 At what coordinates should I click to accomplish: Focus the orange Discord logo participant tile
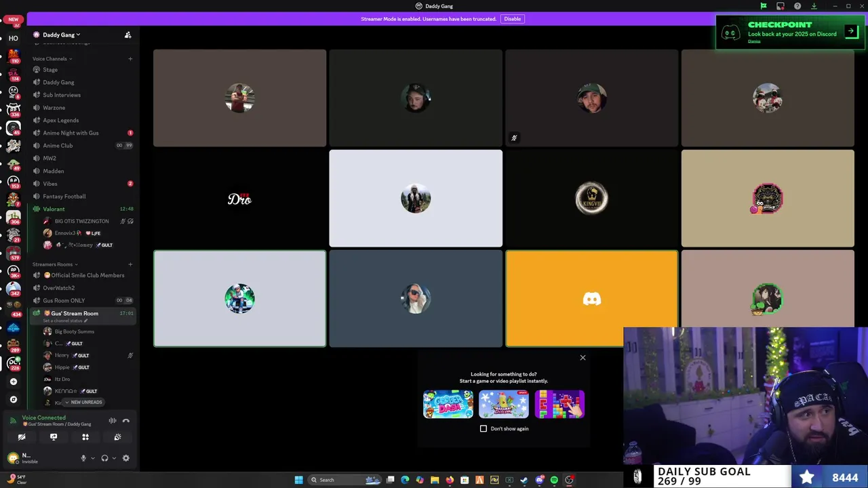591,299
